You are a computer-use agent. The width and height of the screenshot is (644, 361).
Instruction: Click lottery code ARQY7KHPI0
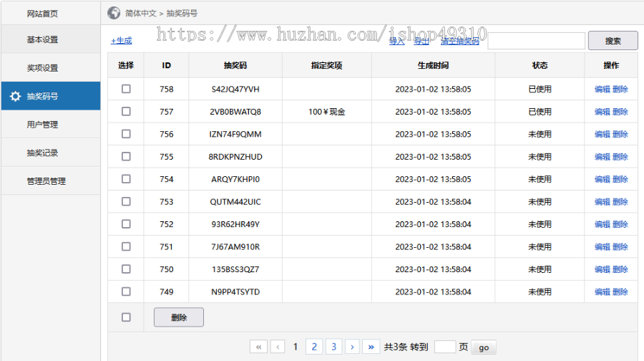click(235, 179)
